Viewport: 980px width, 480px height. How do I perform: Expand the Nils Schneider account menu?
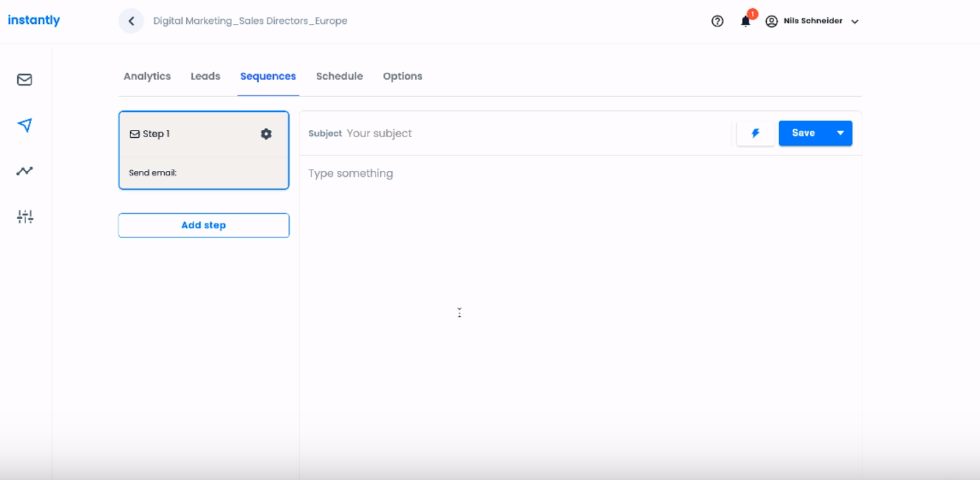855,21
